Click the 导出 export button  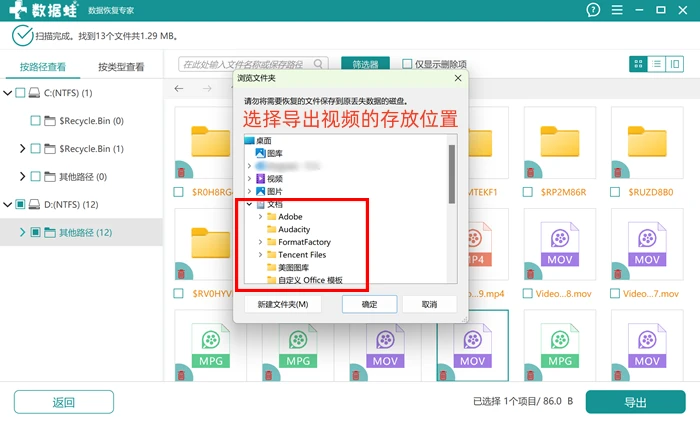pos(635,402)
